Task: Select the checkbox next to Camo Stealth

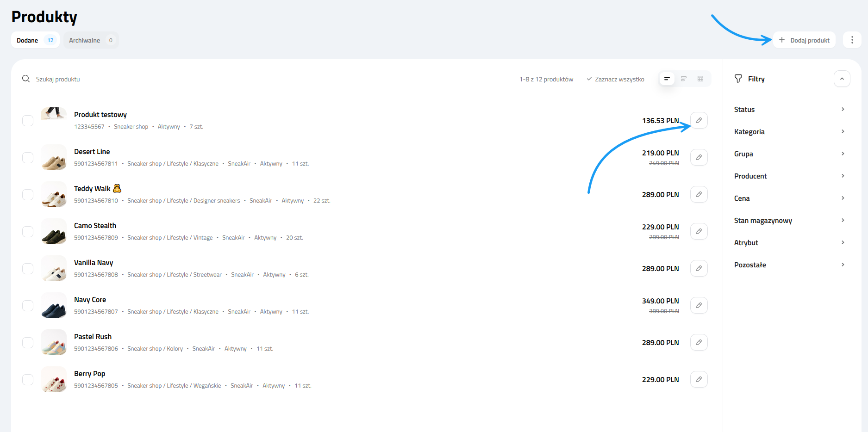Action: (28, 231)
